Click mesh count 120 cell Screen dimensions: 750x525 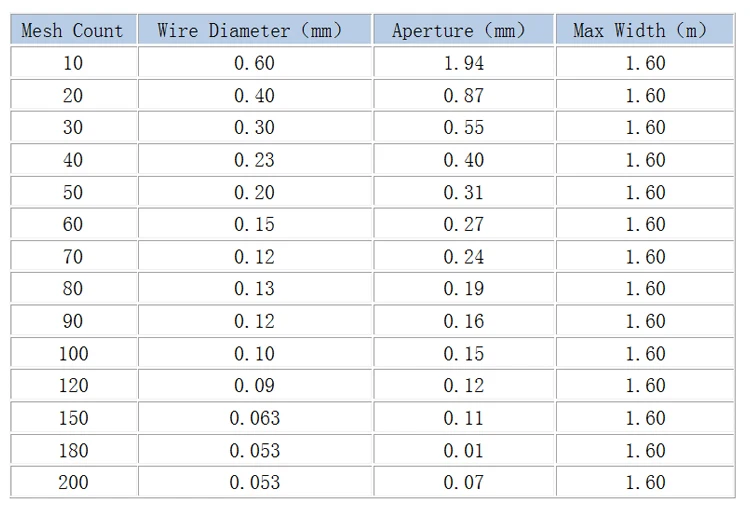[x=72, y=385]
